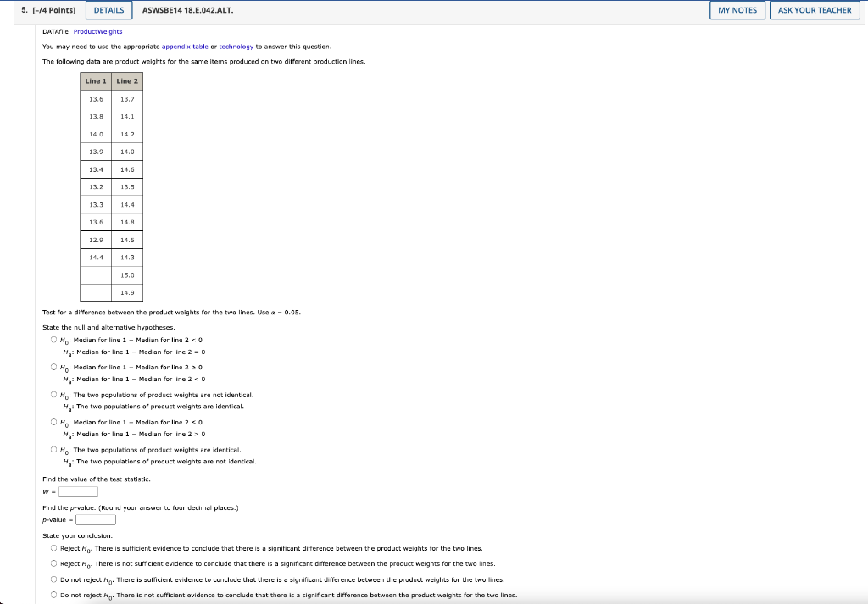This screenshot has width=868, height=604.
Task: Click the W test statistic input box
Action: coord(79,491)
